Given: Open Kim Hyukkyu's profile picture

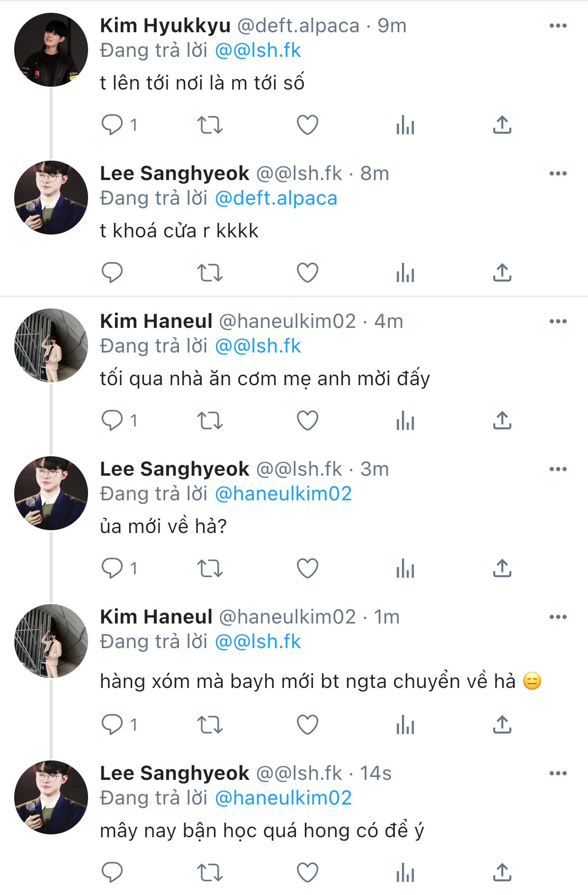Looking at the screenshot, I should click(x=51, y=50).
